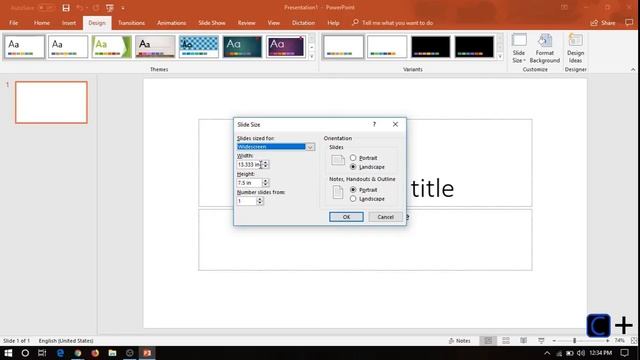Click the Help question mark in the Slide Size dialog
This screenshot has height=360, width=640.
[374, 124]
